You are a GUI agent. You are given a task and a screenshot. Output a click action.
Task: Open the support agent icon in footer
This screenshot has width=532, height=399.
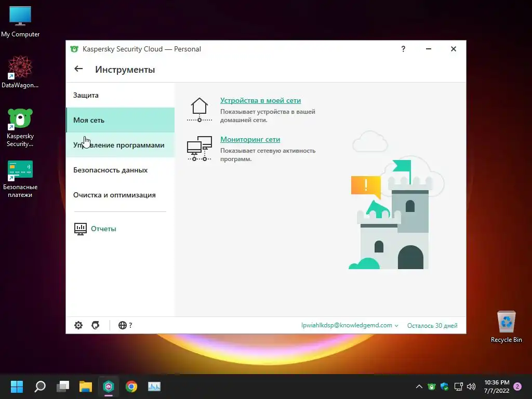[x=96, y=325]
